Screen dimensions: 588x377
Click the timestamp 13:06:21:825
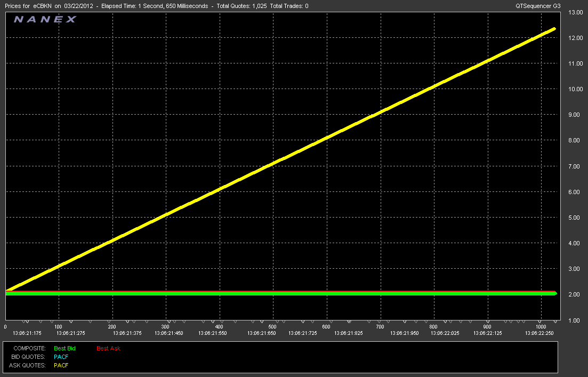click(348, 333)
